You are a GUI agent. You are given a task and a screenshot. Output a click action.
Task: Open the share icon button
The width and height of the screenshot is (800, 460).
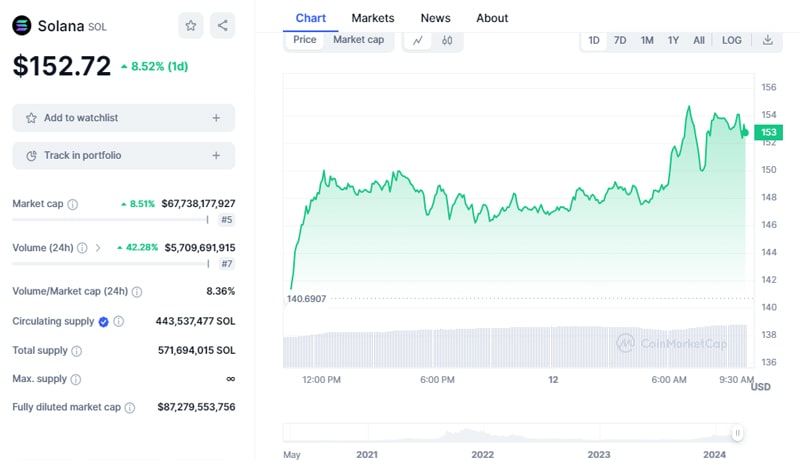[x=222, y=25]
